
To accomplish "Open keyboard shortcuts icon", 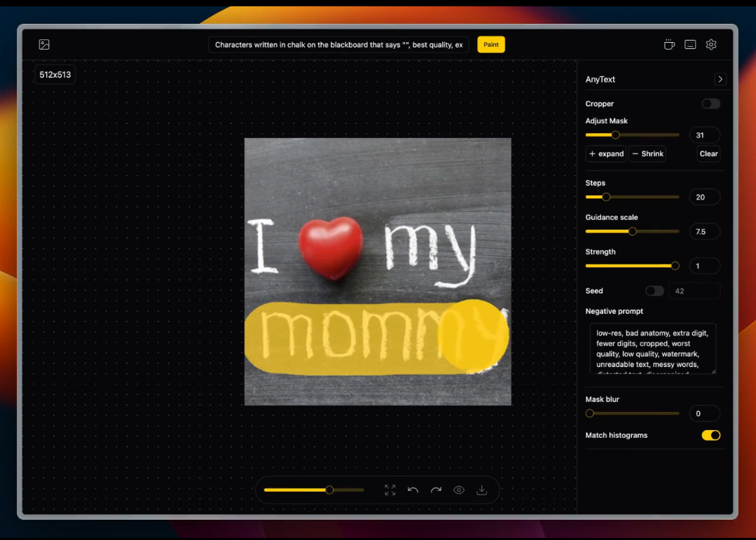I will (x=690, y=45).
